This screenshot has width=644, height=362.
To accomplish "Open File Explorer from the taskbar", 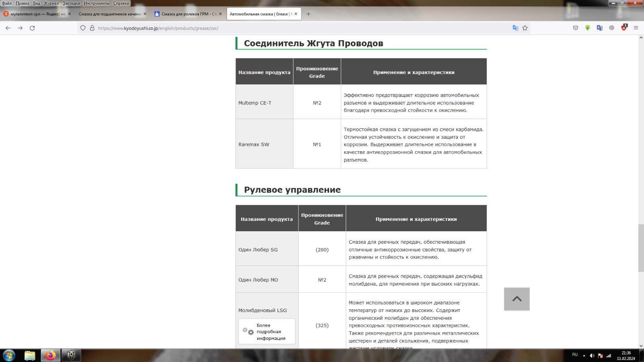I will 30,356.
